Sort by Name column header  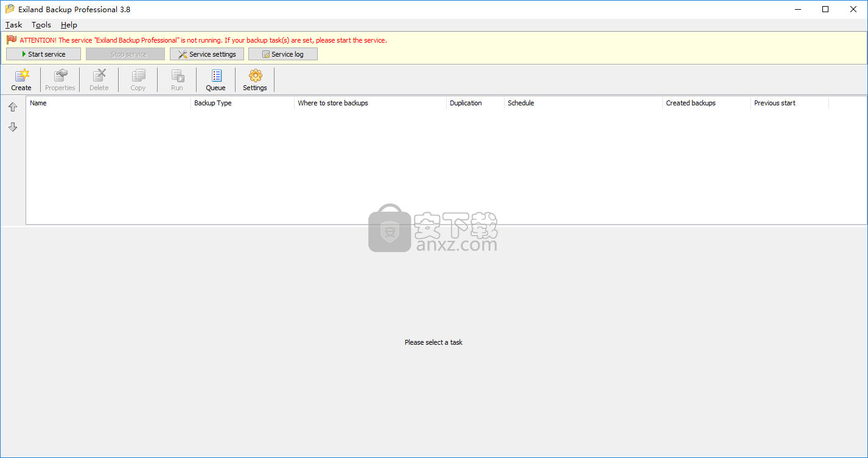click(108, 103)
